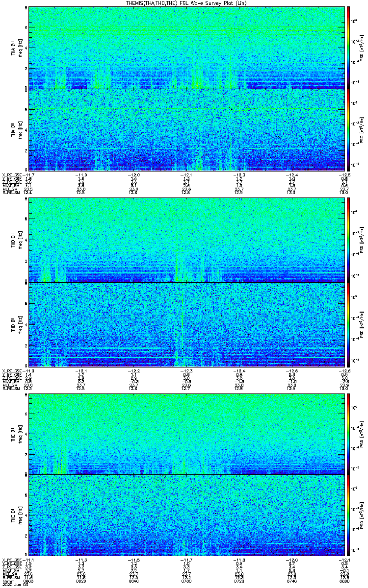Image resolution: width=368 pixels, height=588 pixels.
Task: Click the "0640" time tick label
Action: click(x=134, y=580)
